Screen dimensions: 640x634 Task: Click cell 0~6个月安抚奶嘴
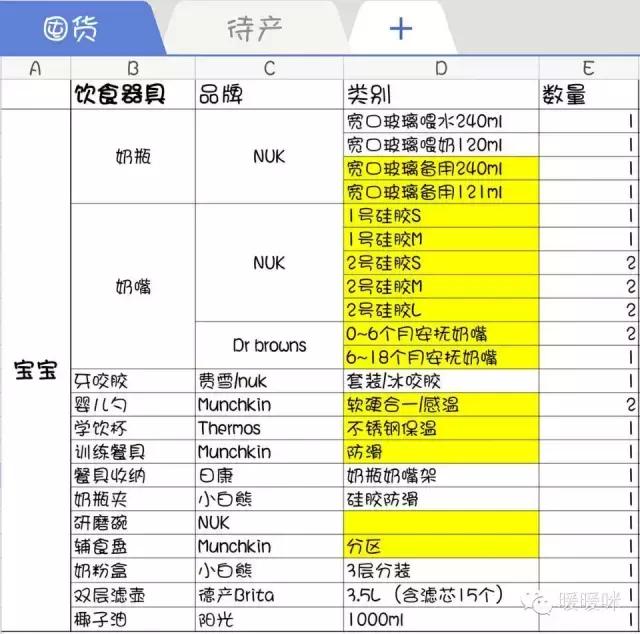(x=441, y=334)
